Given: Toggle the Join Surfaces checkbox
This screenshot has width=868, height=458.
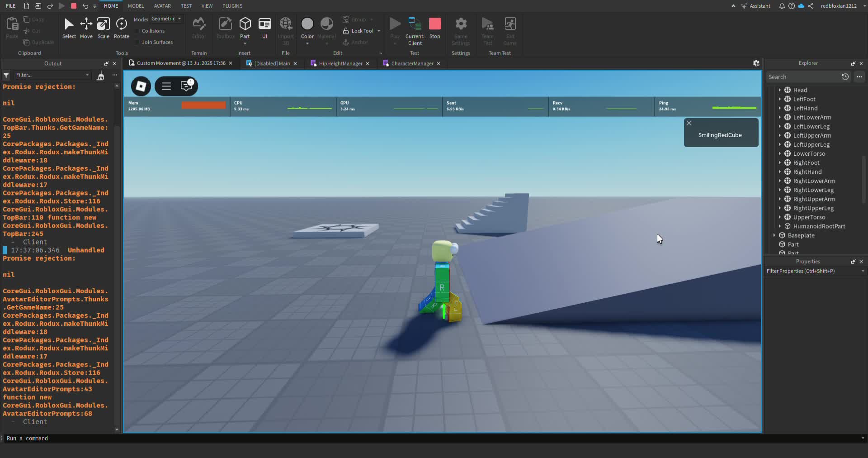Looking at the screenshot, I should (137, 42).
